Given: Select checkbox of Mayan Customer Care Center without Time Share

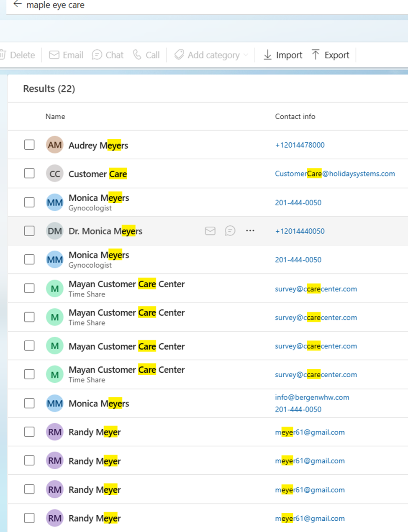Looking at the screenshot, I should (x=29, y=346).
